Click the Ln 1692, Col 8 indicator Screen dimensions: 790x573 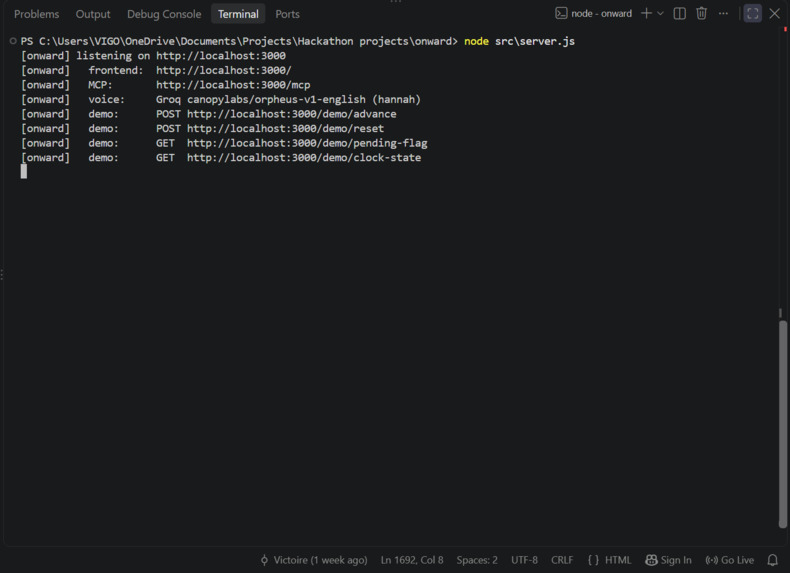(x=412, y=560)
